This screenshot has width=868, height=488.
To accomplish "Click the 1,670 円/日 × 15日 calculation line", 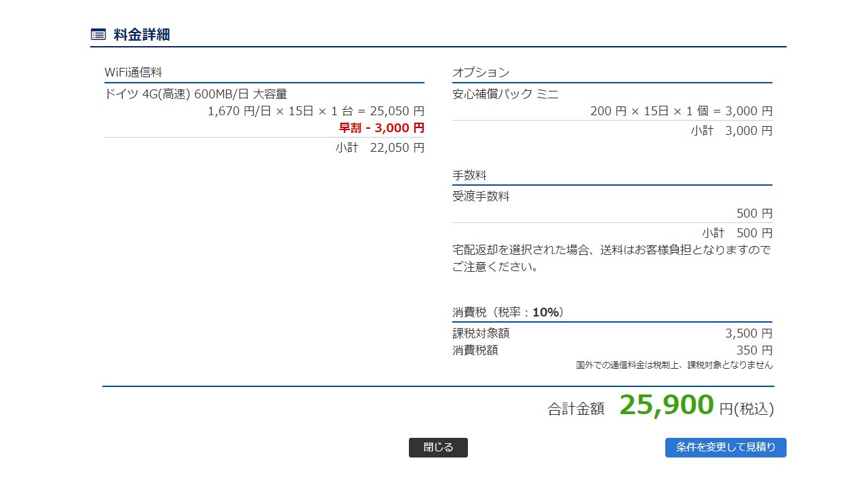I will [x=316, y=111].
